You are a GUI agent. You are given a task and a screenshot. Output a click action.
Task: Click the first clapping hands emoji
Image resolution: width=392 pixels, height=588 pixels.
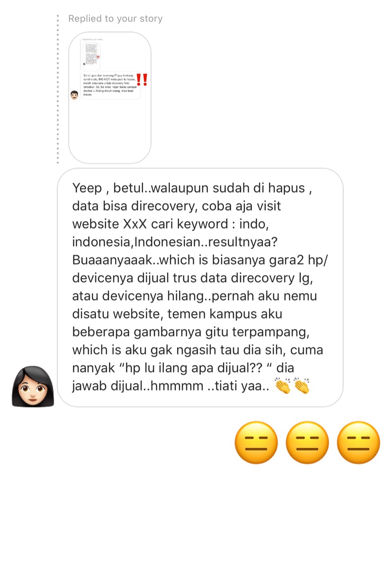click(283, 385)
